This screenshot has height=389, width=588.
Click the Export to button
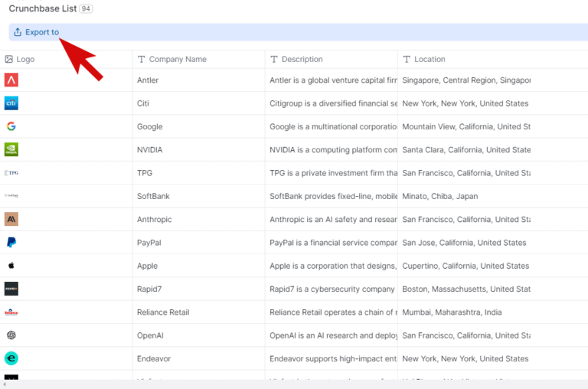(36, 32)
